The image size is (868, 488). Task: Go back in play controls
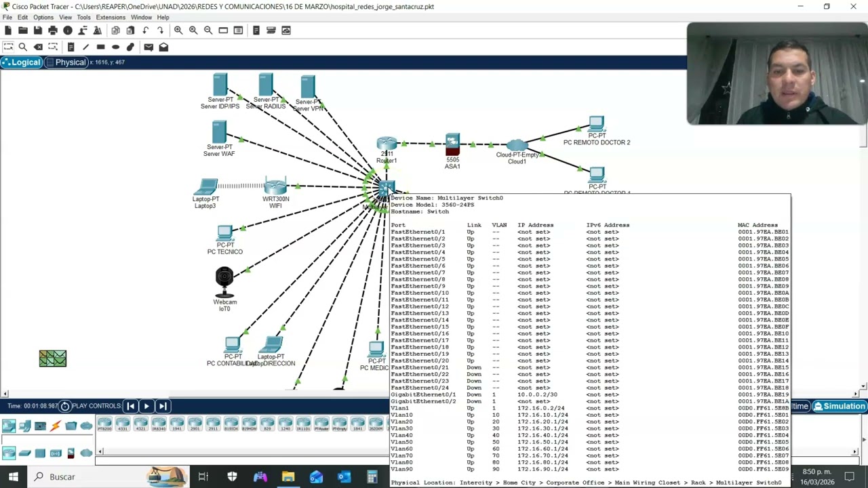coord(130,406)
